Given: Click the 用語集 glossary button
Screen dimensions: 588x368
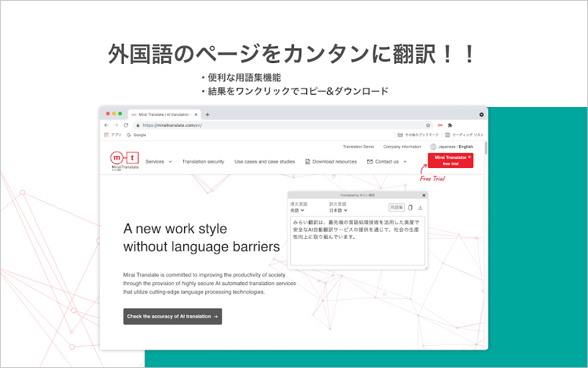Looking at the screenshot, I should (x=396, y=207).
